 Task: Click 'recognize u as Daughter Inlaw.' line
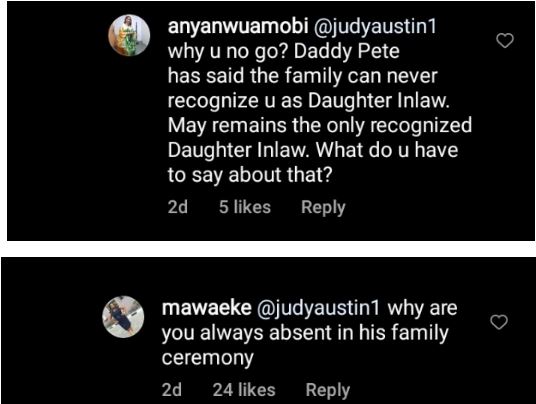(309, 101)
